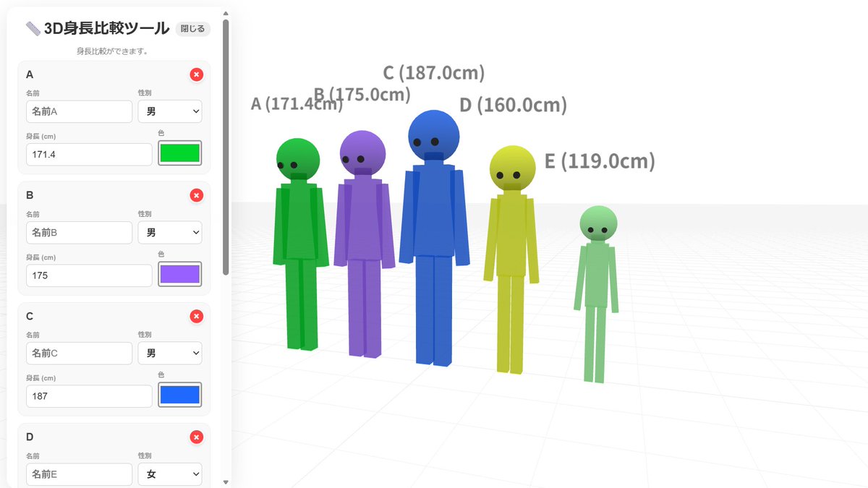Click the height field showing 175

(x=89, y=275)
